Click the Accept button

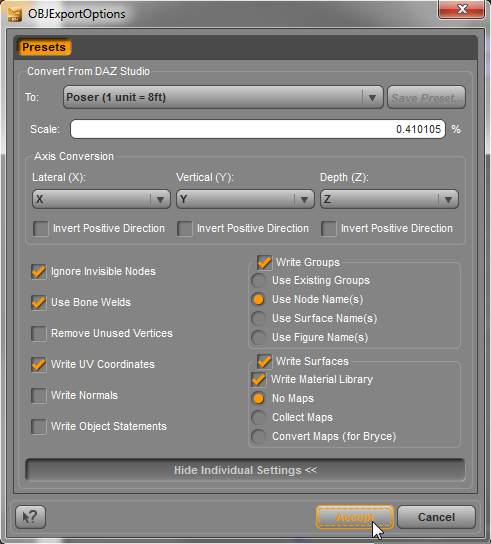(355, 517)
